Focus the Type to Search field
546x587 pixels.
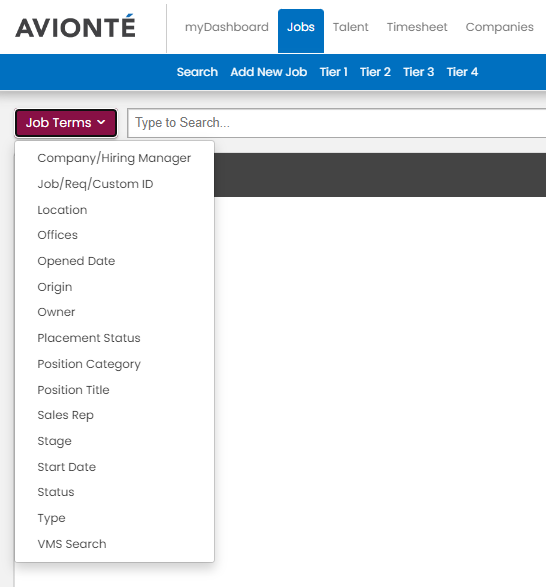[x=336, y=123]
